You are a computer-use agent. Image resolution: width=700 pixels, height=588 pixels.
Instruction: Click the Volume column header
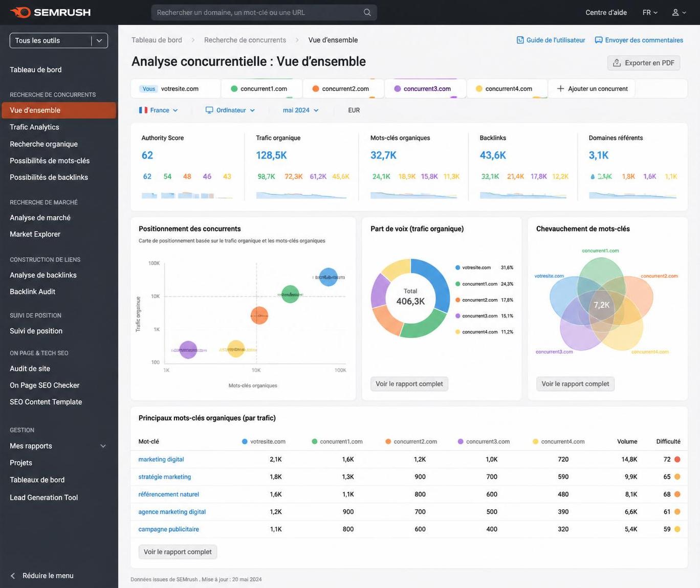[x=627, y=441]
